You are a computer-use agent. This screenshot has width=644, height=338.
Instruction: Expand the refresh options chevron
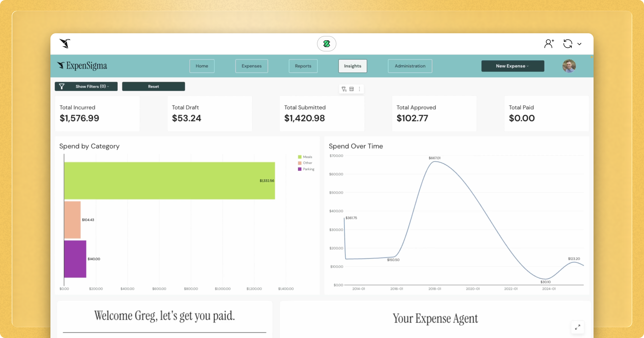579,44
